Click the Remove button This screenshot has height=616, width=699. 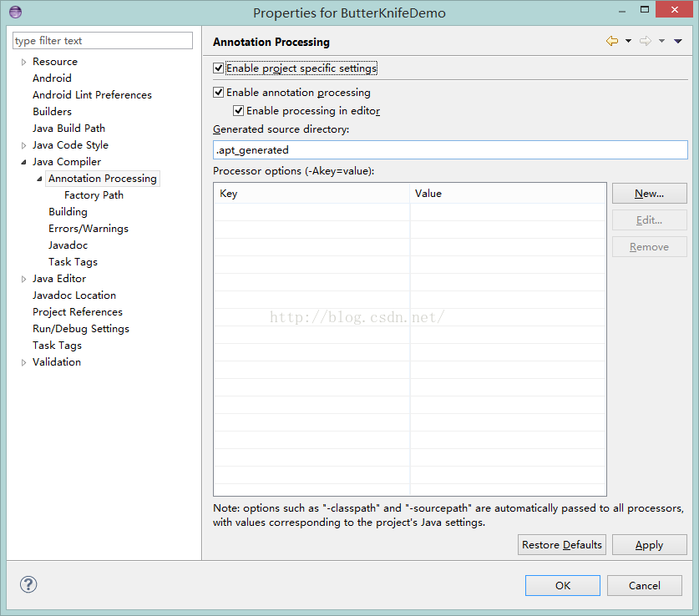(649, 247)
